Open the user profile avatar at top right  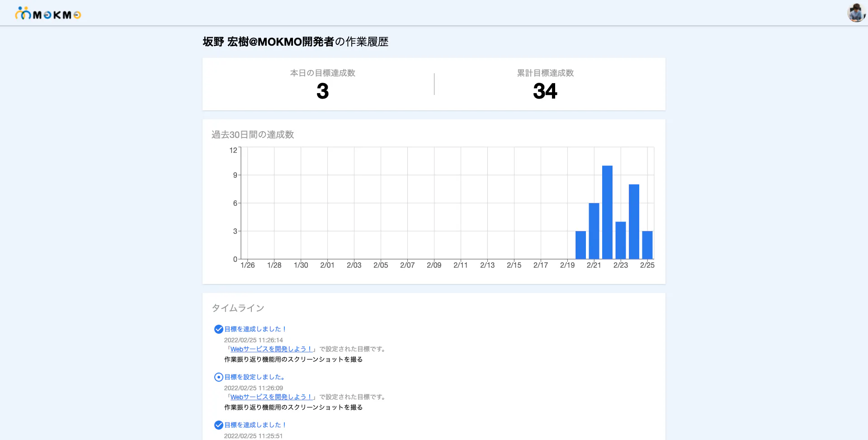tap(856, 13)
